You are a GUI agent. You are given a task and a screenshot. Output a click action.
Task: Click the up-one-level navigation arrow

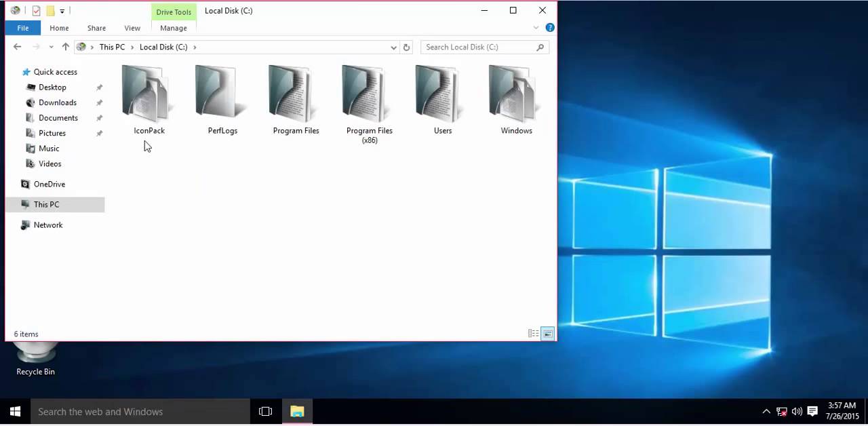(65, 47)
